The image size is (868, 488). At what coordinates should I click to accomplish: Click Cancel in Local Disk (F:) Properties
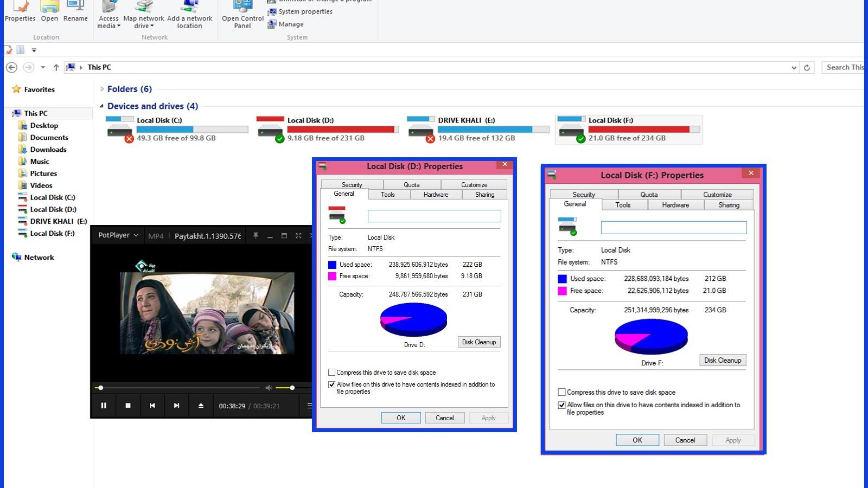coord(685,440)
